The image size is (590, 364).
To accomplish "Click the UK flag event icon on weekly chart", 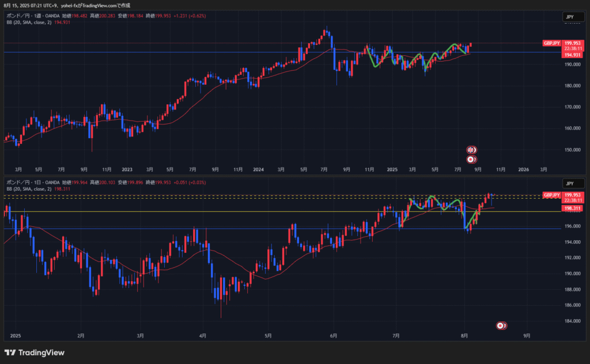I will point(471,150).
